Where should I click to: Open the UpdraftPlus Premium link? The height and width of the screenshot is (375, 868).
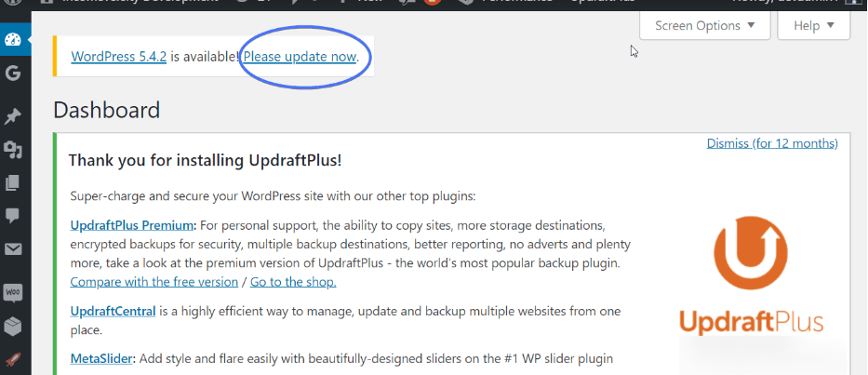[132, 225]
